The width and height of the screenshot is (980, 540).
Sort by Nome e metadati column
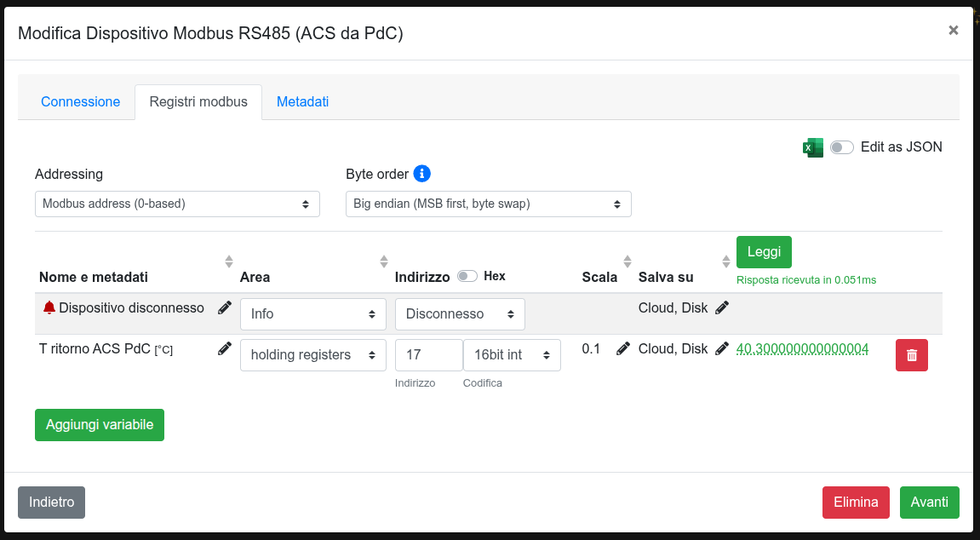click(228, 261)
